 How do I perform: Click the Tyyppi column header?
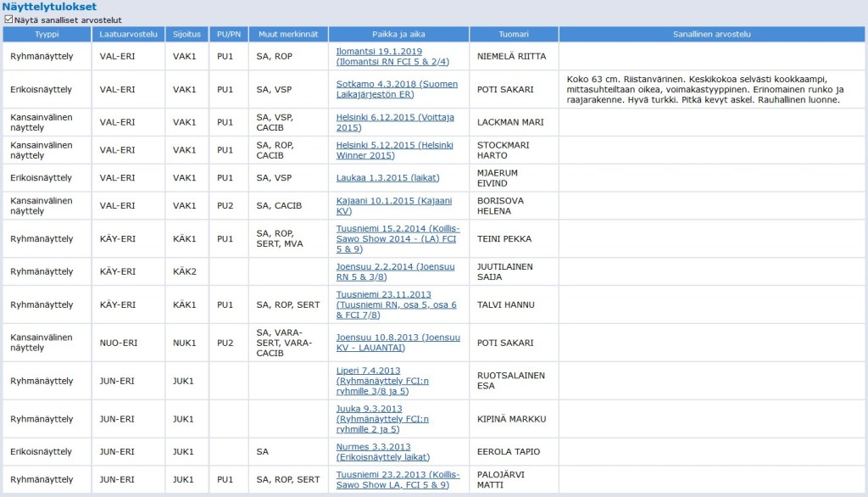(47, 34)
